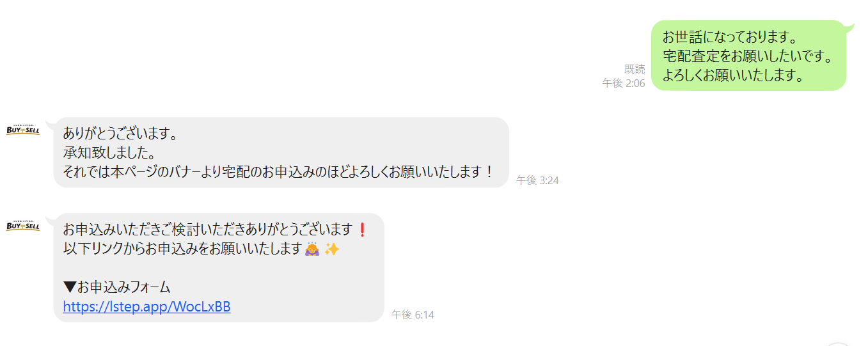Click the 午後 2:06 timestamp
Viewport: 868px width, 346px height.
624,83
